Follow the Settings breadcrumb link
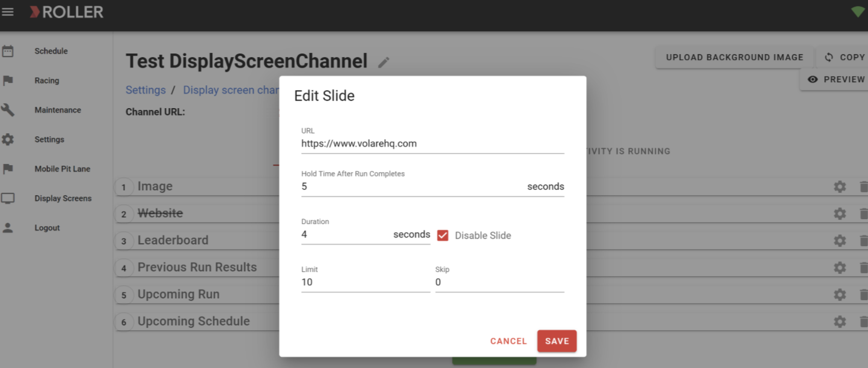Viewport: 868px width, 368px height. (145, 90)
